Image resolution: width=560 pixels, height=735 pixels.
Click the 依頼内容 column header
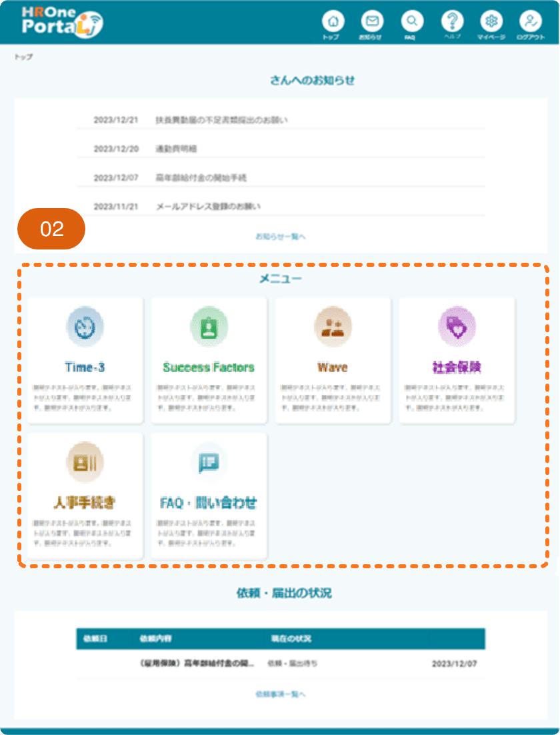coord(155,638)
